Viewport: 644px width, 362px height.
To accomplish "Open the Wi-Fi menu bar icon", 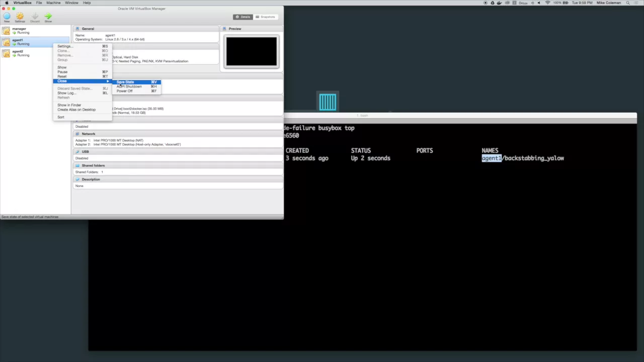I will tap(547, 3).
